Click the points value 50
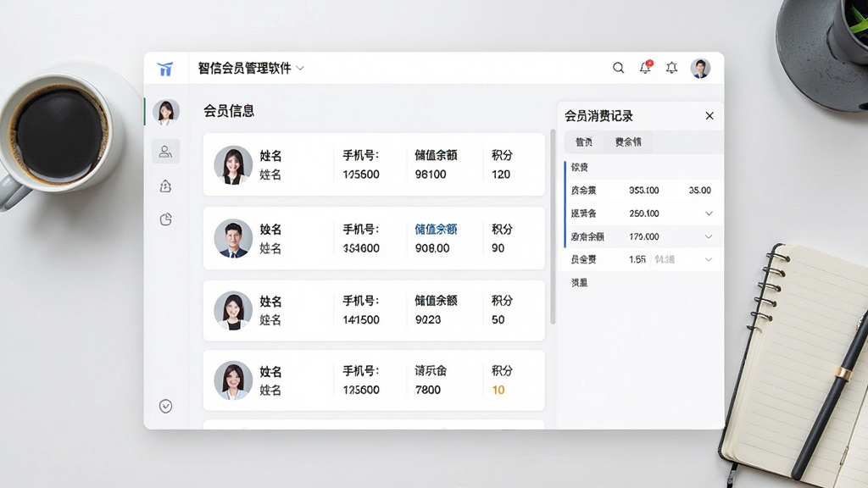This screenshot has width=868, height=488. pos(498,319)
